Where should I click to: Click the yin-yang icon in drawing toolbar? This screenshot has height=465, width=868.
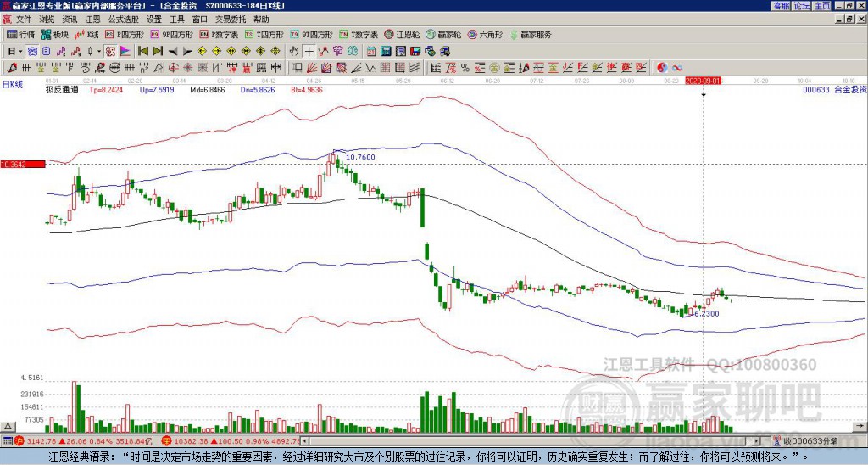tap(663, 68)
